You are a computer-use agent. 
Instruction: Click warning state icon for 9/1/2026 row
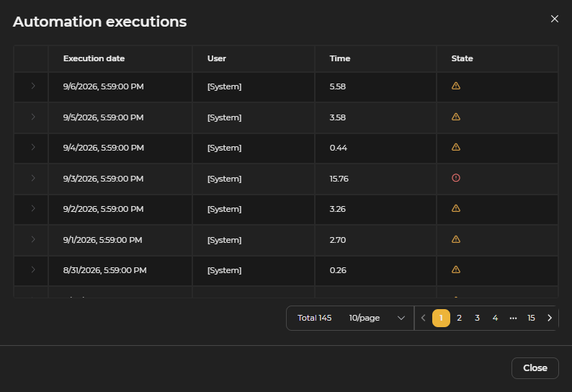point(456,239)
